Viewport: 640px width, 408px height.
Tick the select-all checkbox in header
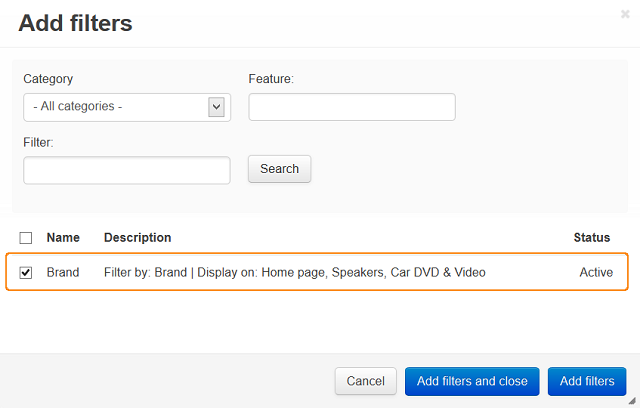point(26,238)
